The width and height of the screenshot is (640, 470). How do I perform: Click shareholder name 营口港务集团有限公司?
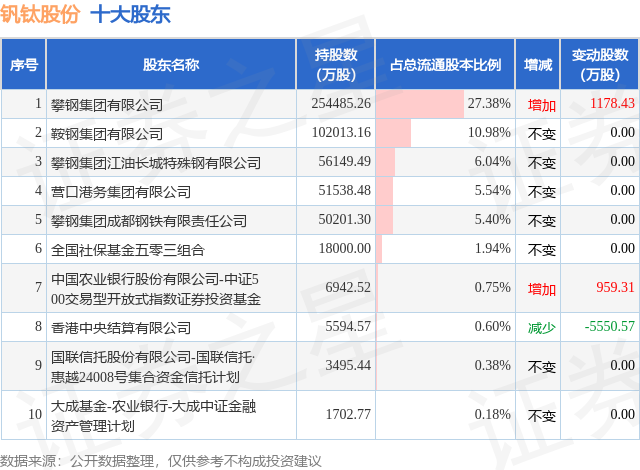121,192
